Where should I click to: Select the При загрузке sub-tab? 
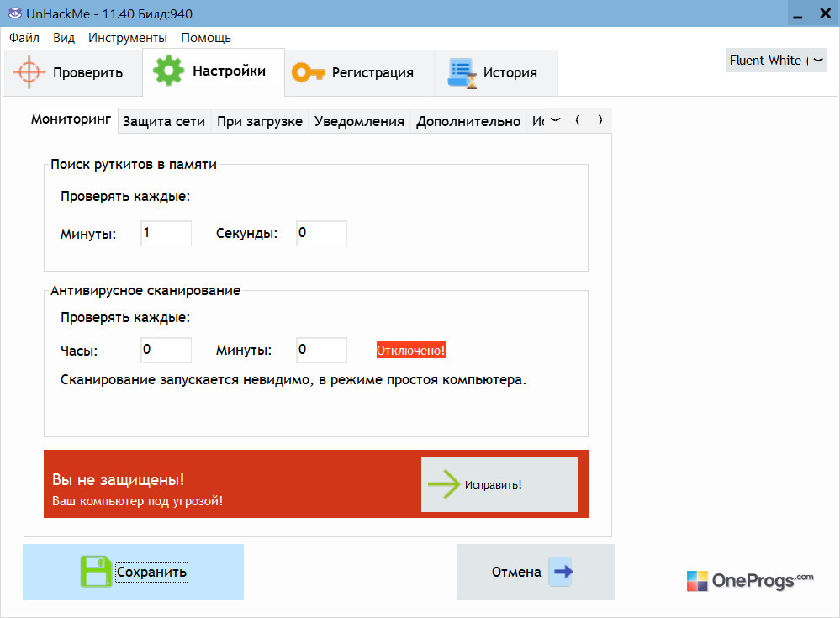pos(259,122)
